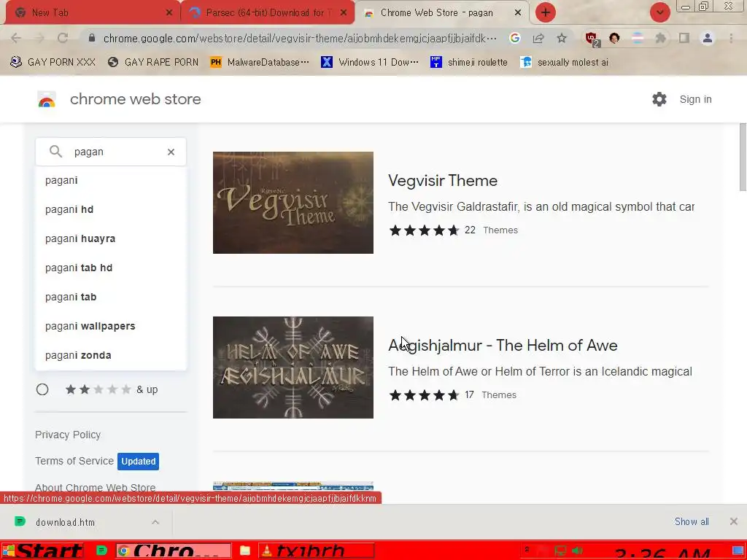747x560 pixels.
Task: Choose the 'pagani zonda' suggestion
Action: pos(111,355)
